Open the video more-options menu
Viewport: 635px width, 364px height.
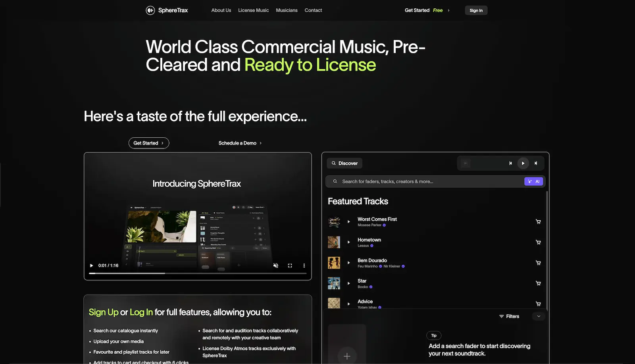click(x=304, y=266)
